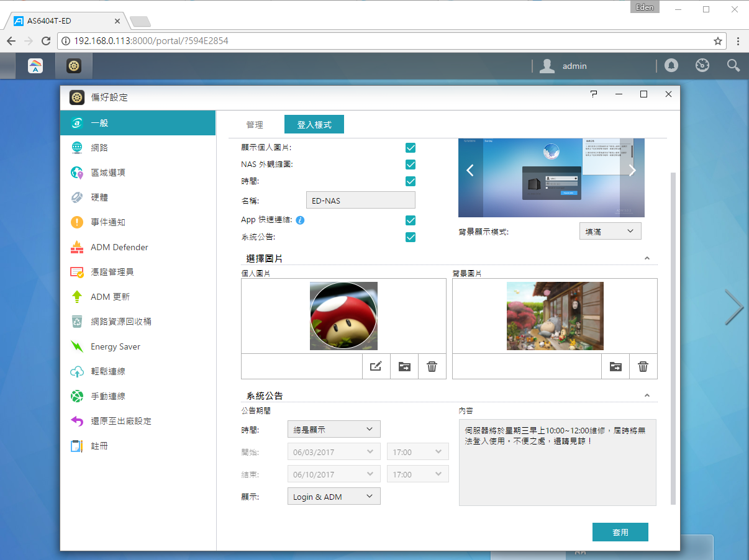Edit the personal picture with pencil icon
749x560 pixels.
376,366
